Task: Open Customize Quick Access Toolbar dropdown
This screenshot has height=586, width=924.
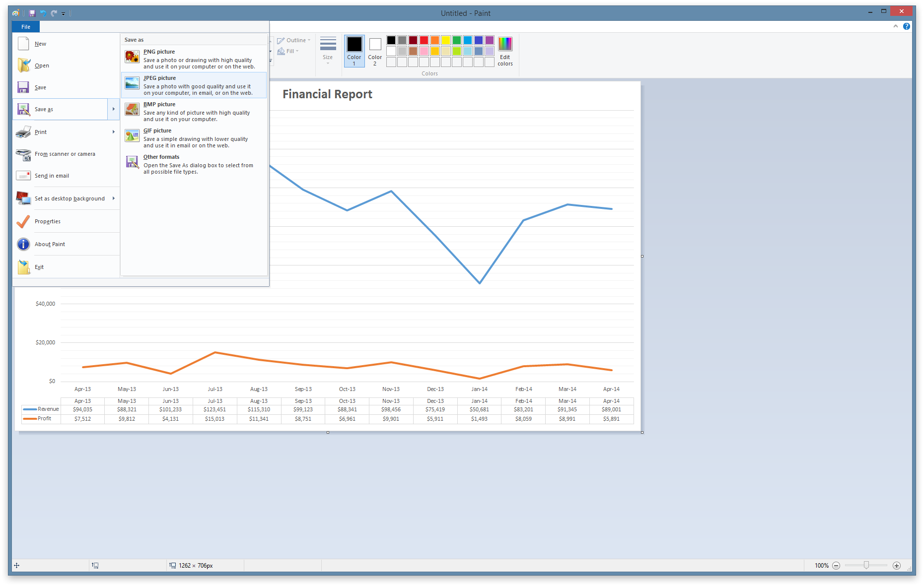Action: (x=64, y=14)
